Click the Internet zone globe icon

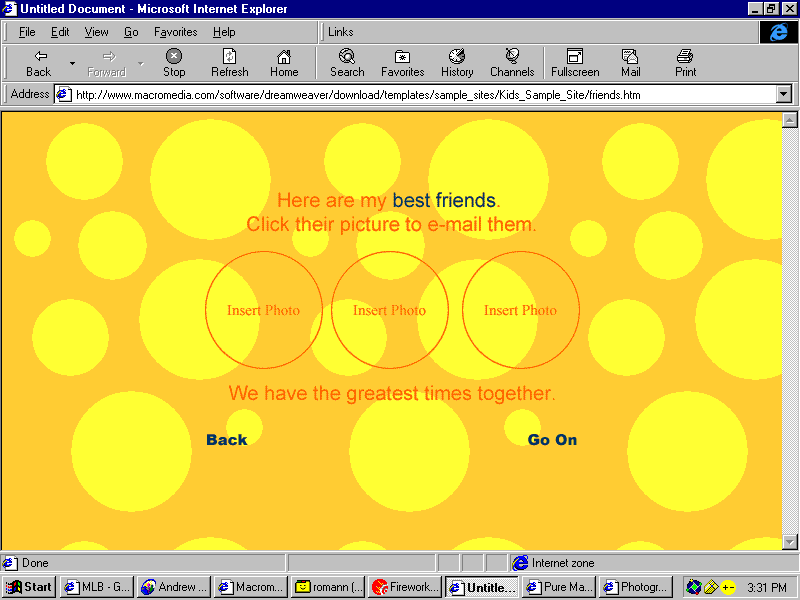[520, 563]
